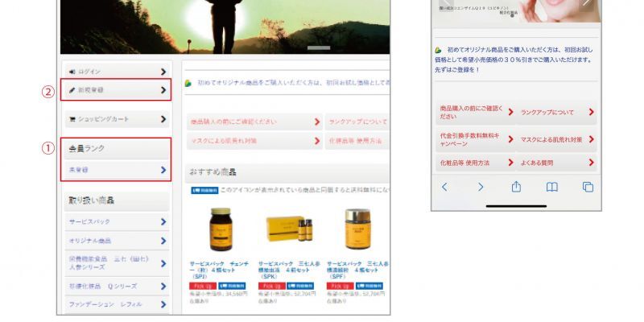Click the Pick up badge under SPI

pyautogui.click(x=203, y=286)
